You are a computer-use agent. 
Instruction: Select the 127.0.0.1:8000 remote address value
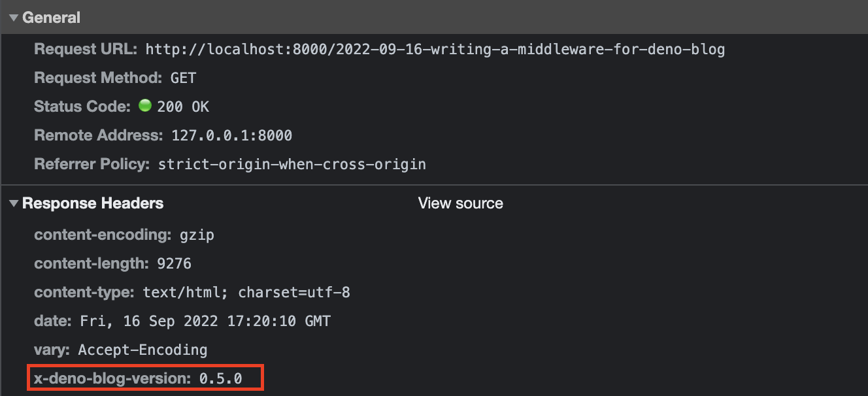click(231, 135)
